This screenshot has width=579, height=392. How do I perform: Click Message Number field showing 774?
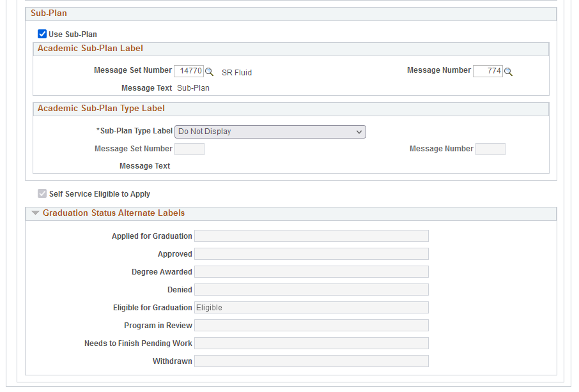(x=488, y=71)
